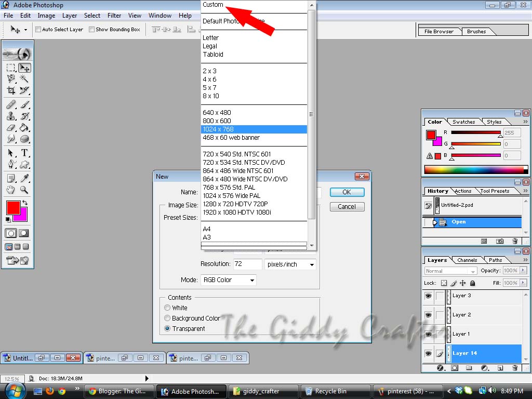Select the Lasso tool
Image resolution: width=532 pixels, height=399 pixels.
tap(11, 79)
